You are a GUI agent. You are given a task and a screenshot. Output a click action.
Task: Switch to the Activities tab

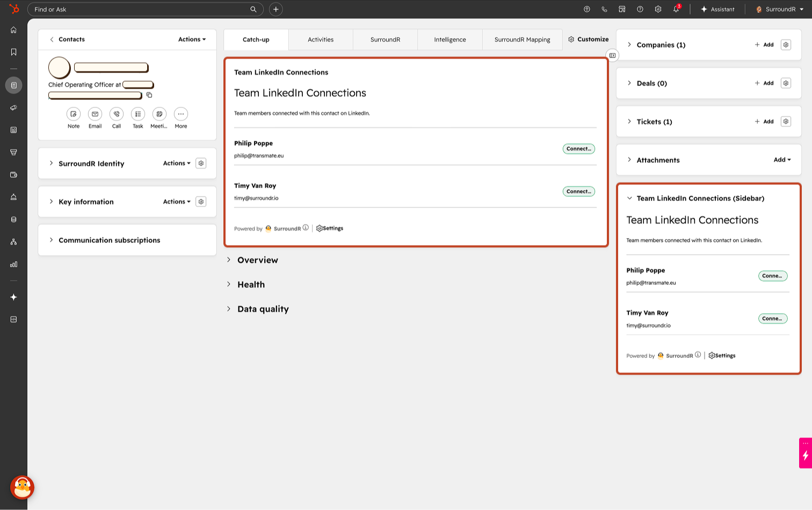pos(321,40)
